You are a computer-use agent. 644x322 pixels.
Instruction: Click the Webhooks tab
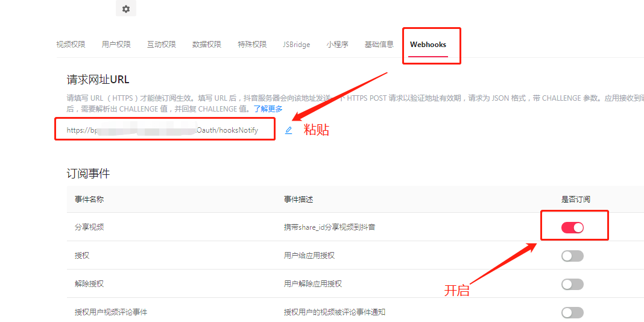[428, 45]
